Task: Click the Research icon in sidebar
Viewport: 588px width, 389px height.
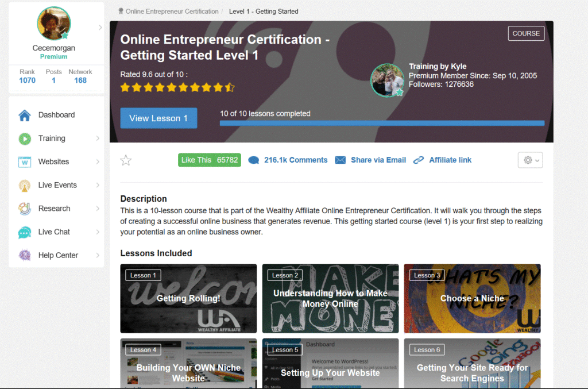Action: (x=25, y=209)
